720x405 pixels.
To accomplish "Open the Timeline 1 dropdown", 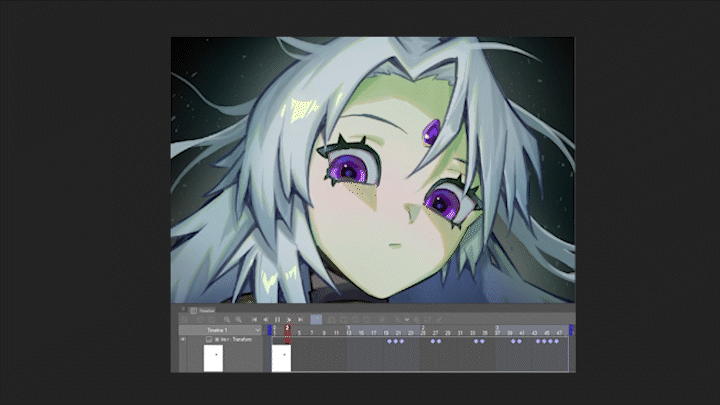I will coord(220,330).
